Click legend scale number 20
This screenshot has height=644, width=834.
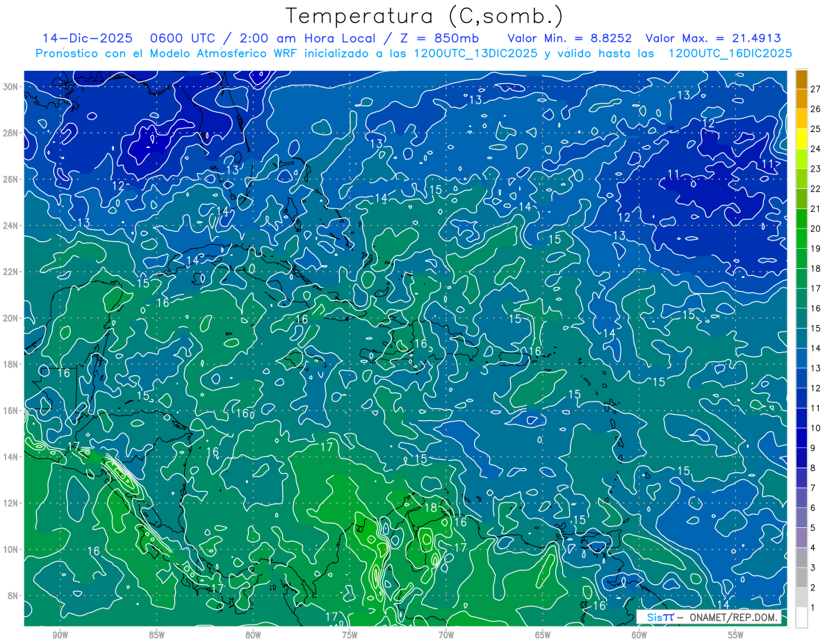tap(815, 229)
